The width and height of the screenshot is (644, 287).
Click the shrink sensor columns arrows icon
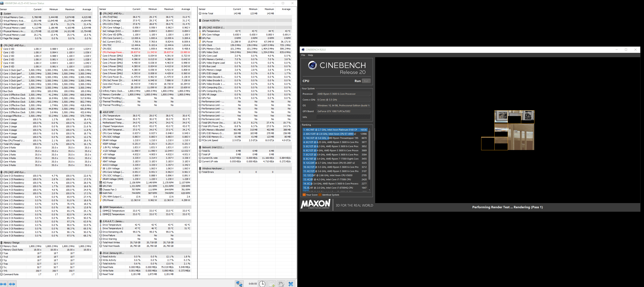coord(12,284)
